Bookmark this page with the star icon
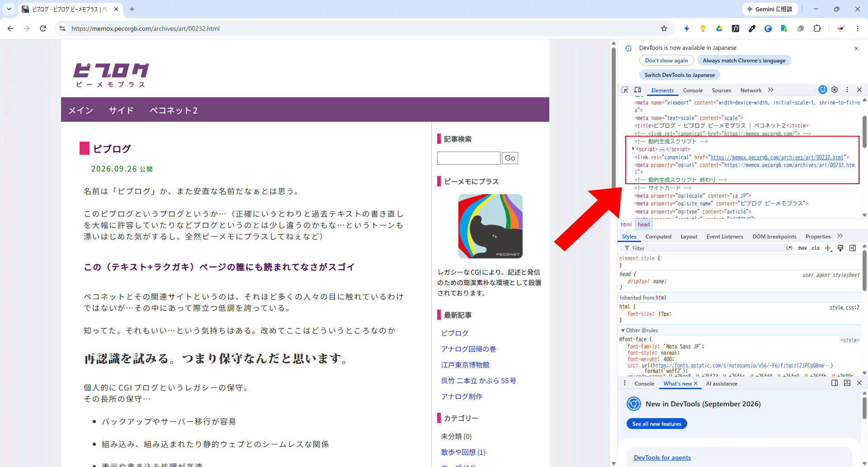Screen dimensions: 868x467 (x=664, y=29)
